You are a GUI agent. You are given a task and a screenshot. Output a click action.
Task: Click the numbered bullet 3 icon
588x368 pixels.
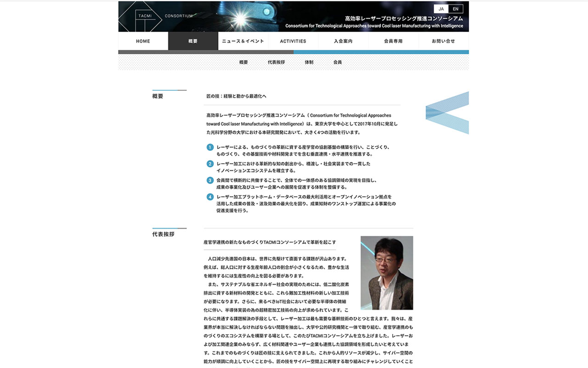click(x=210, y=180)
